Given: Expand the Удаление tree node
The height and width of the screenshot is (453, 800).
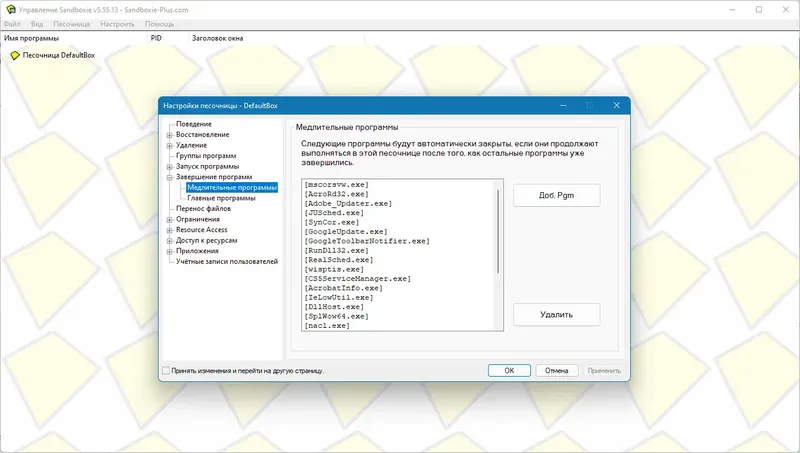Looking at the screenshot, I should (169, 146).
